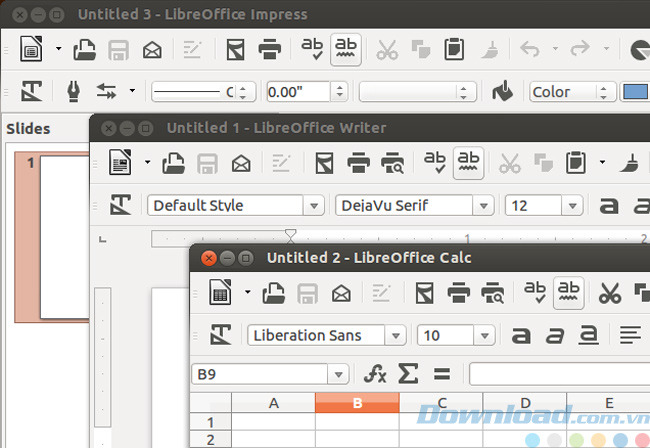Open New document dropdown arrow in Impress
650x448 pixels.
(x=58, y=48)
